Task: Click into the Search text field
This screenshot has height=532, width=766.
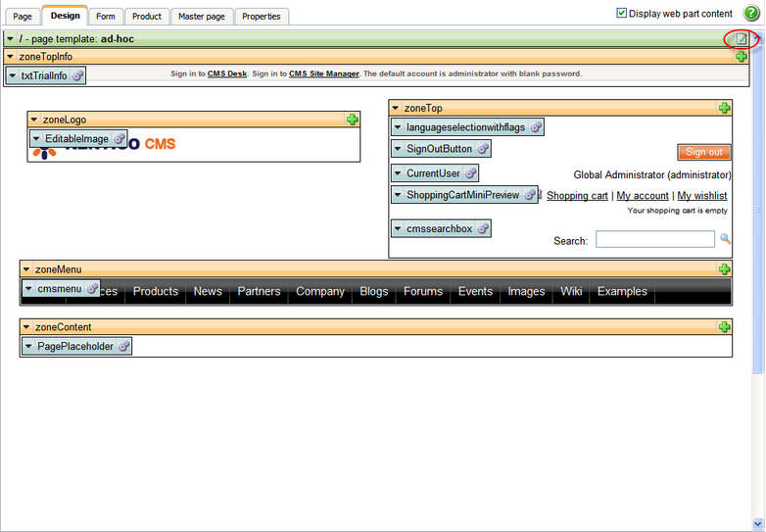Action: [655, 239]
